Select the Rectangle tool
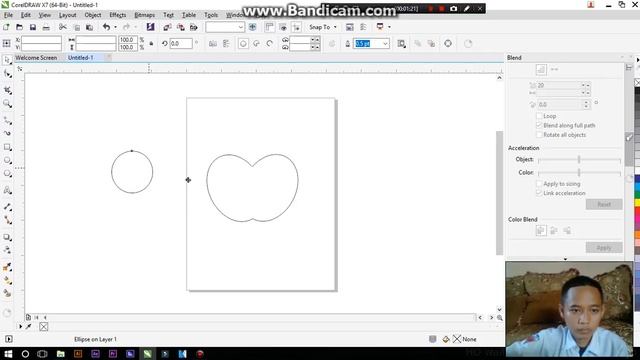 tap(7, 147)
